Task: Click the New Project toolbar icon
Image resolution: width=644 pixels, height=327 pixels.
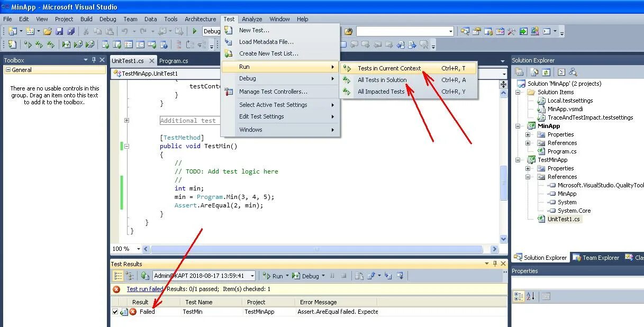Action: [x=12, y=31]
